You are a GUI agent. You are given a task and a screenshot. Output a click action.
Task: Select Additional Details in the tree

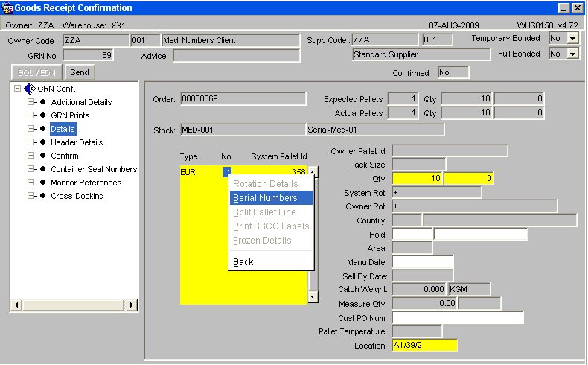click(81, 102)
